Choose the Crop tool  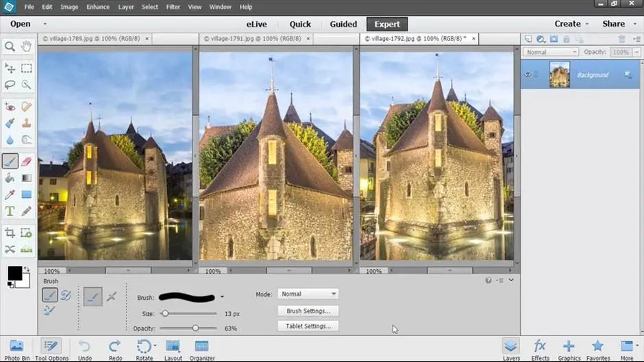pyautogui.click(x=10, y=233)
